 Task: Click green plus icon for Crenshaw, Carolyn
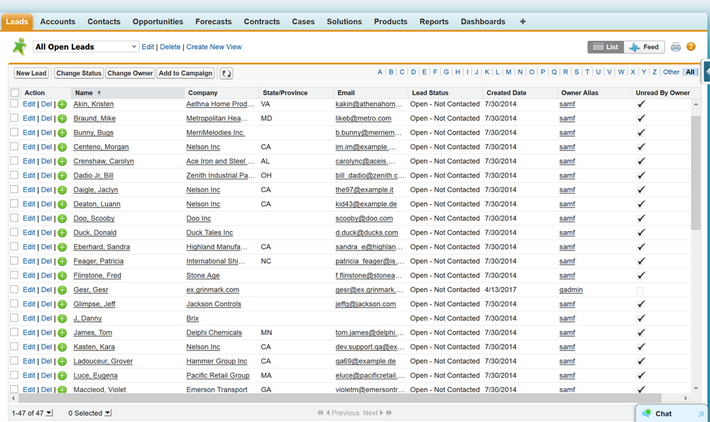[62, 161]
